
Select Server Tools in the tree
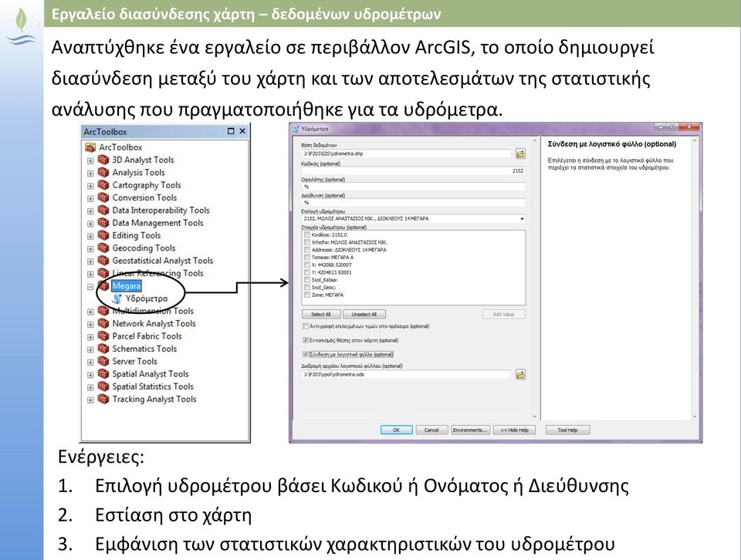pyautogui.click(x=134, y=361)
